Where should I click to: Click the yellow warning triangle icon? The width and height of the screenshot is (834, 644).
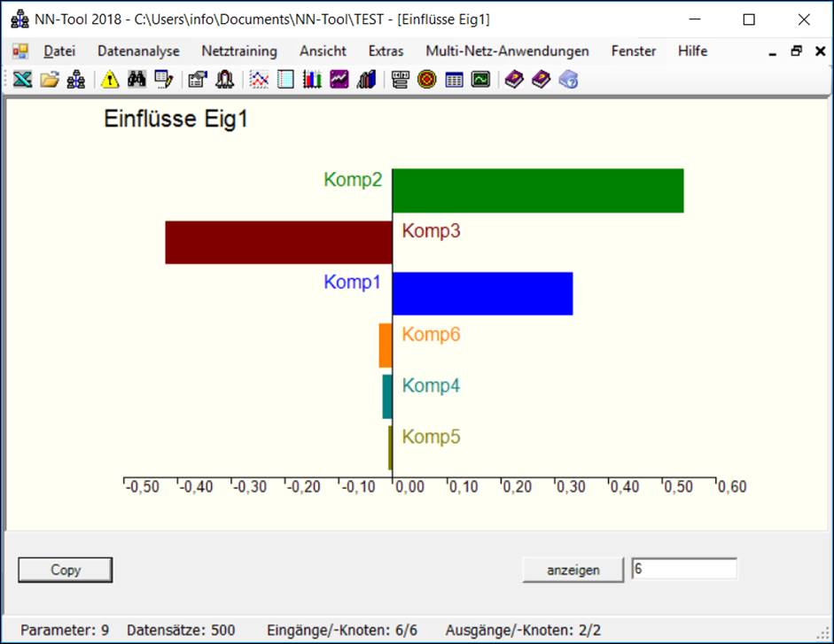[109, 80]
